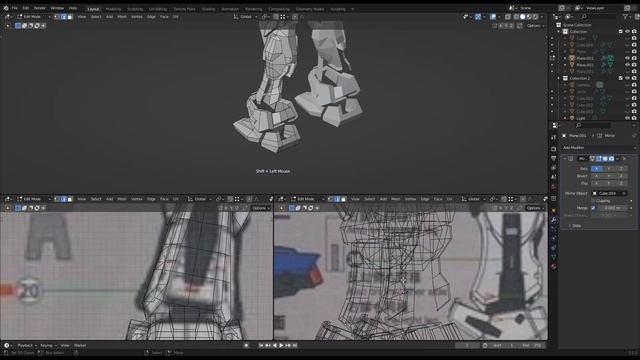Open the object data properties green triangle tab
Image resolution: width=640 pixels, height=360 pixels.
554,257
